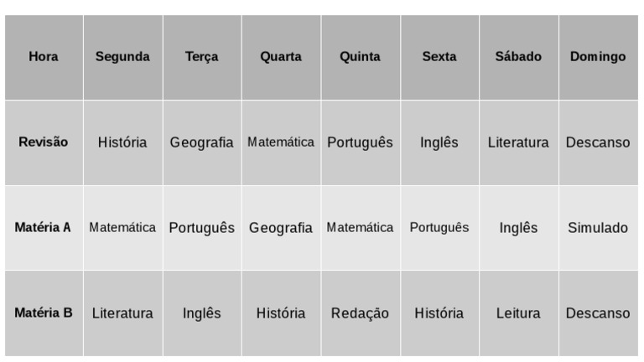
Task: Select the Domingo column header
Action: (x=598, y=57)
